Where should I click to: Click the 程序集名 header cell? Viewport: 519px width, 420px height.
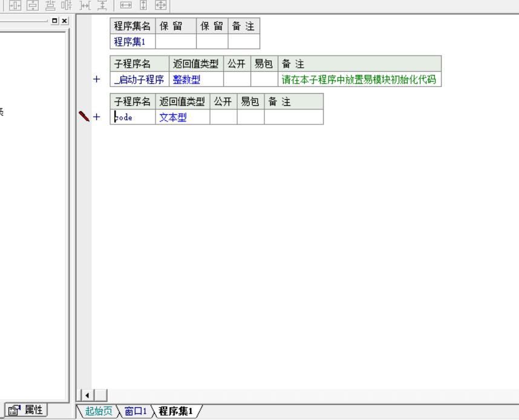coord(132,26)
